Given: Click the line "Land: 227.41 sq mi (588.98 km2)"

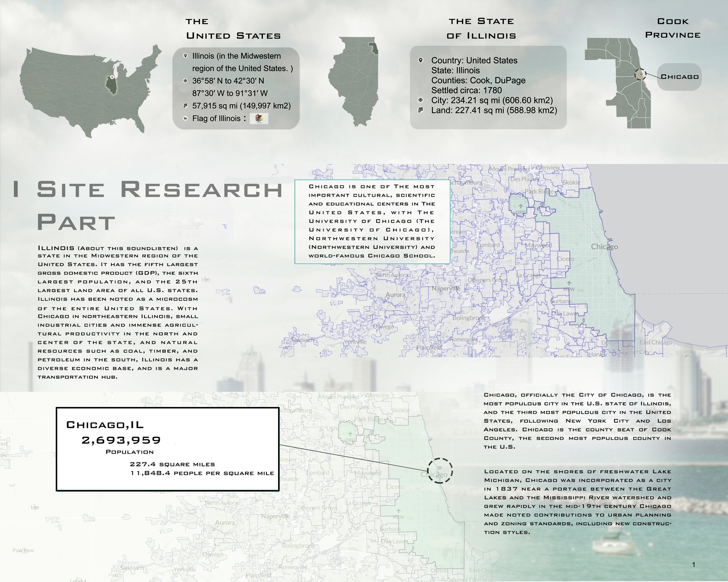Looking at the screenshot, I should point(494,110).
